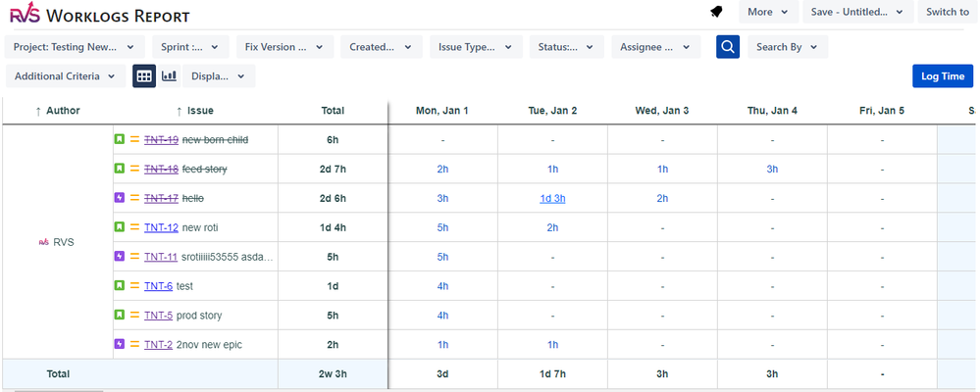
Task: Sort by Issue column arrow
Action: point(180,111)
